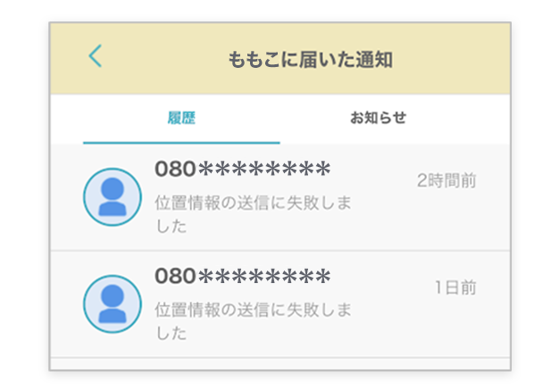
Task: Tap the avatar of the 1日前 notification
Action: click(112, 304)
